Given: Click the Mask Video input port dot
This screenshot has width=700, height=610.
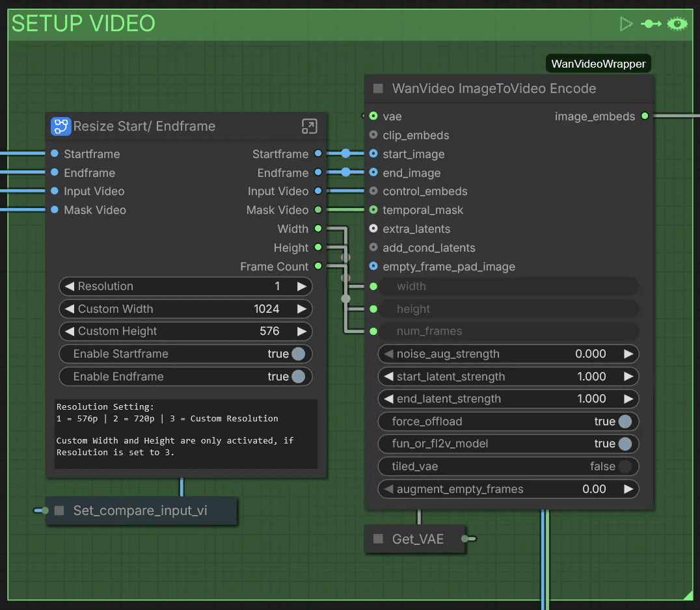Looking at the screenshot, I should (55, 210).
